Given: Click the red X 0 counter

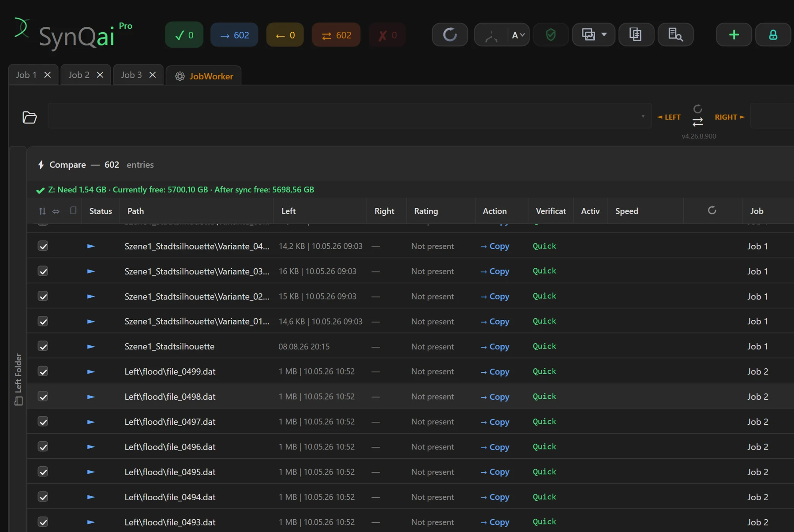Looking at the screenshot, I should (x=387, y=35).
